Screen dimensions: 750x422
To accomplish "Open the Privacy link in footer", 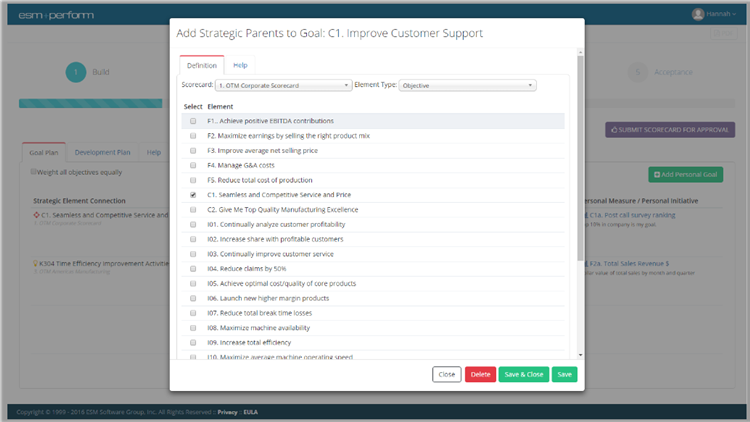I will (227, 412).
